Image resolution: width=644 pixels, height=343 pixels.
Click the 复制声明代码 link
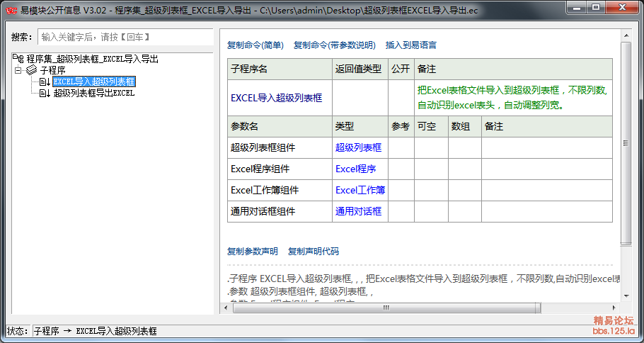point(314,252)
